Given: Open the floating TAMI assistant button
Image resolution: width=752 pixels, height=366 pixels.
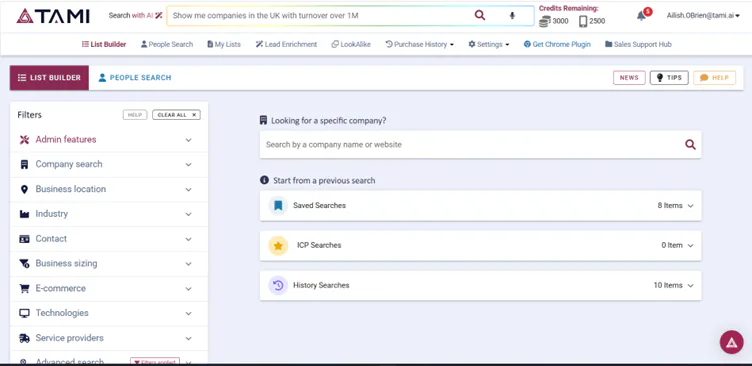Looking at the screenshot, I should tap(731, 342).
